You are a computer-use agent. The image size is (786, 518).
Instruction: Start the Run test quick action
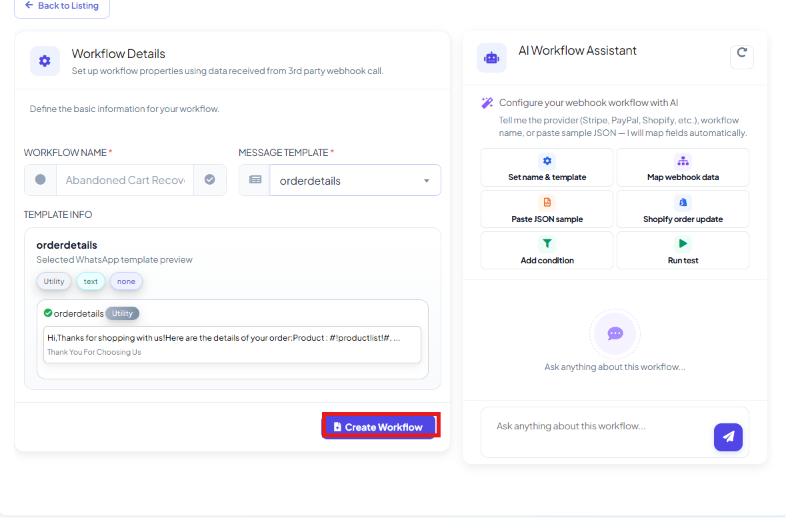683,251
